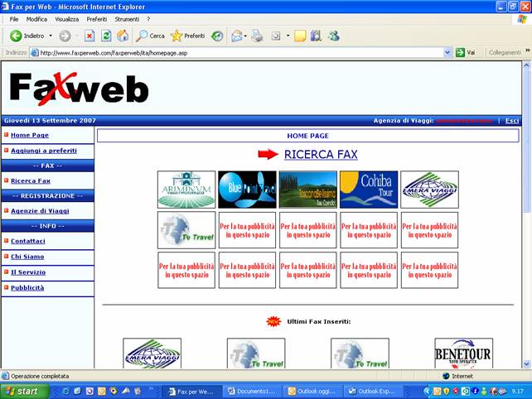Viewport: 532px width, 399px height.
Task: Switch to Outlook oggi taskbar window
Action: coord(313,392)
